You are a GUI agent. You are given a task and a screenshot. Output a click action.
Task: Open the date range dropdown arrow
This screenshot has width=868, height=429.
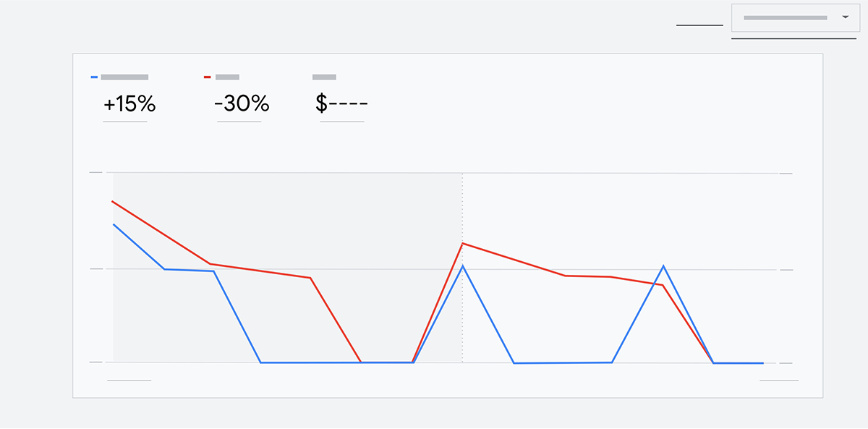845,17
